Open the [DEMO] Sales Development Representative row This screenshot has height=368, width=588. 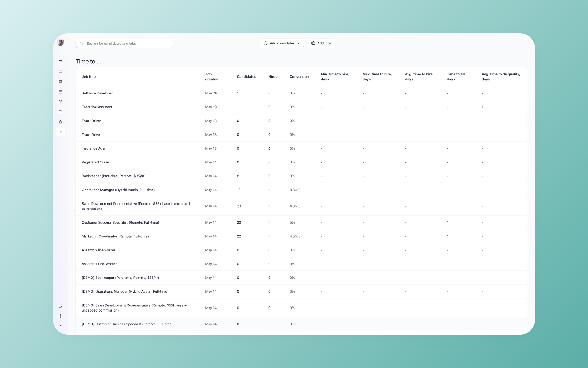point(302,308)
